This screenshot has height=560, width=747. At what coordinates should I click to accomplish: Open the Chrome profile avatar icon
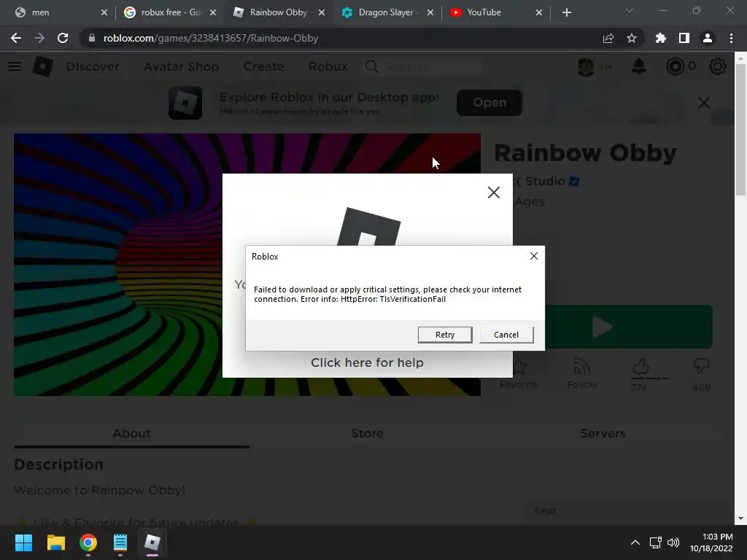[708, 38]
